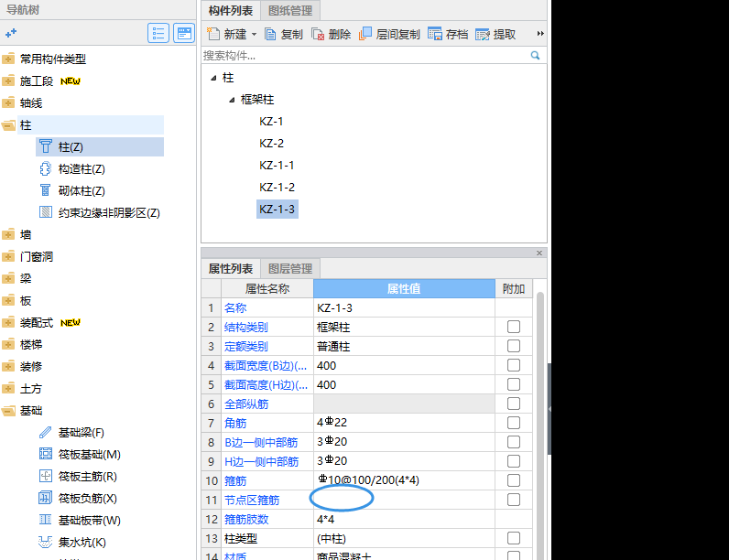Expand the 装配式 folder
Screen dimensions: 729x560
8,323
